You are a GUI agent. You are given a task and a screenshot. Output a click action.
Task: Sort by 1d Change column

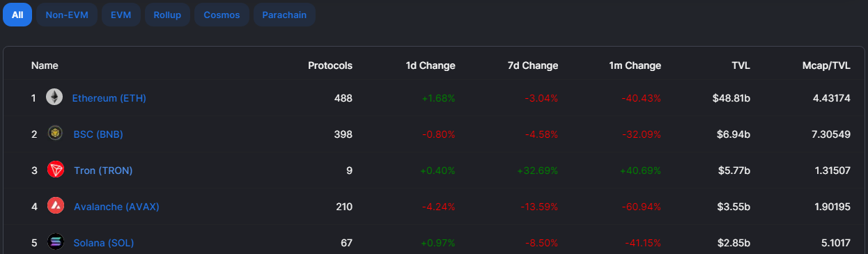pyautogui.click(x=431, y=65)
